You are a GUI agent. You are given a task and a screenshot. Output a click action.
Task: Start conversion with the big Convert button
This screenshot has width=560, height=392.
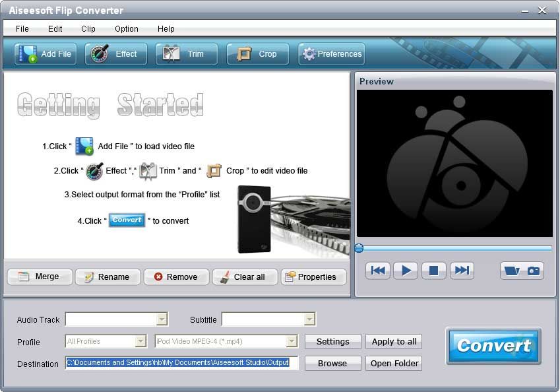[x=493, y=346]
